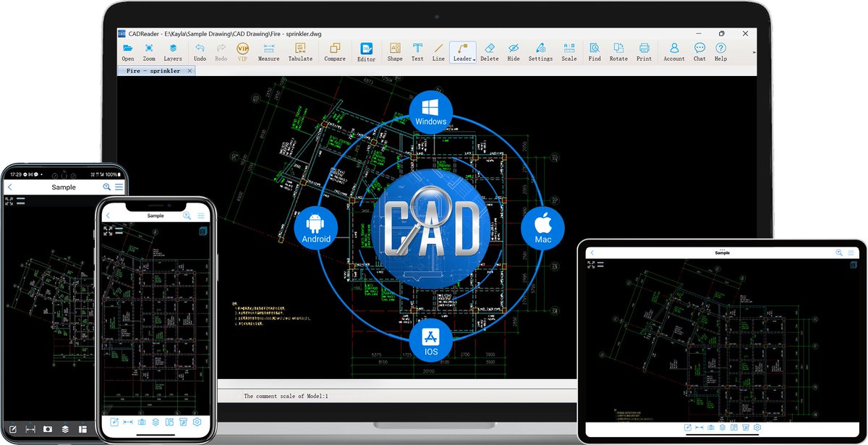The width and height of the screenshot is (868, 445).
Task: Open the Leader tool dropdown arrow
Action: (x=474, y=60)
